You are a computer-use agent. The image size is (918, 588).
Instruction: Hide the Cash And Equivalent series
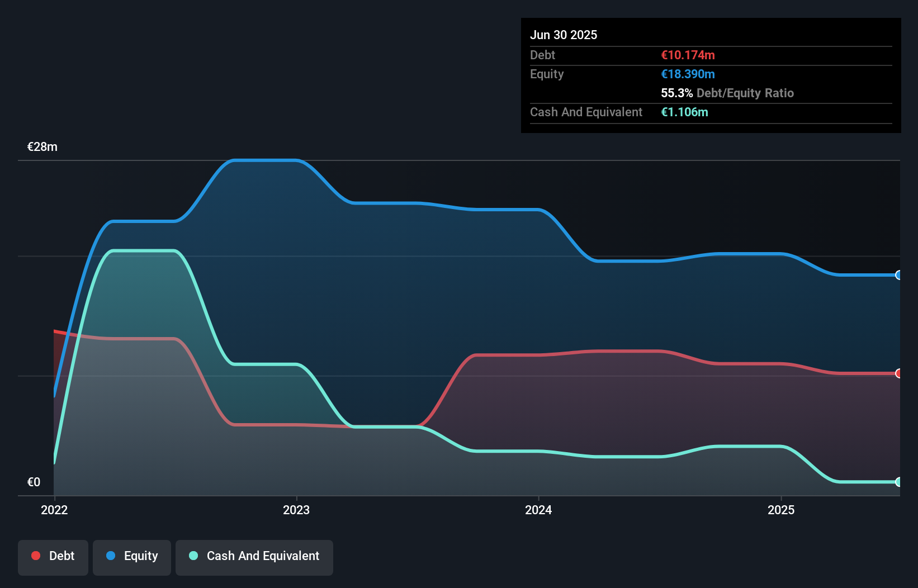point(254,556)
